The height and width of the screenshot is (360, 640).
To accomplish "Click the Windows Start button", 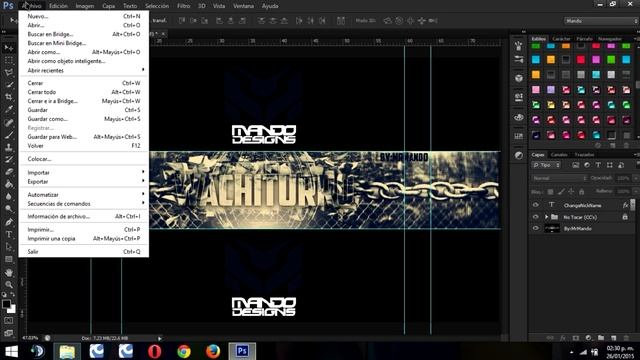I will pos(11,351).
